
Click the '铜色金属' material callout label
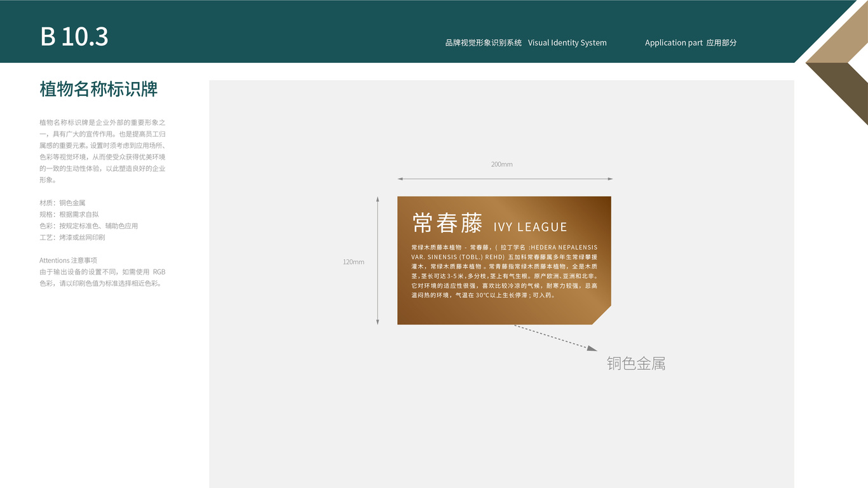click(636, 363)
